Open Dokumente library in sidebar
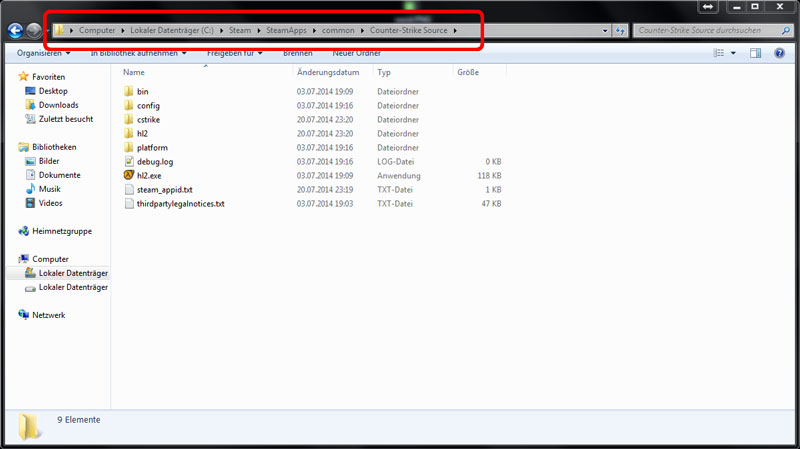 [60, 175]
